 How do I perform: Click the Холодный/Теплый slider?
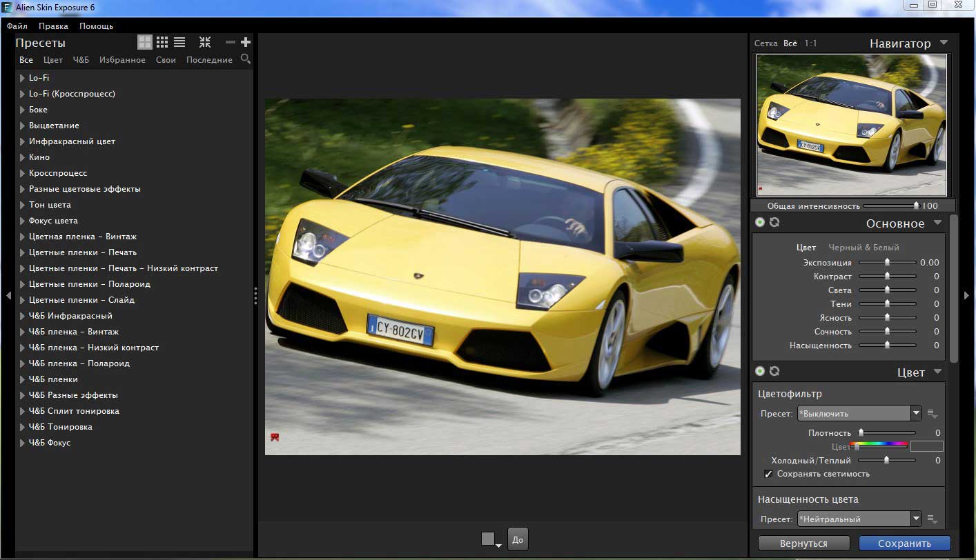887,460
